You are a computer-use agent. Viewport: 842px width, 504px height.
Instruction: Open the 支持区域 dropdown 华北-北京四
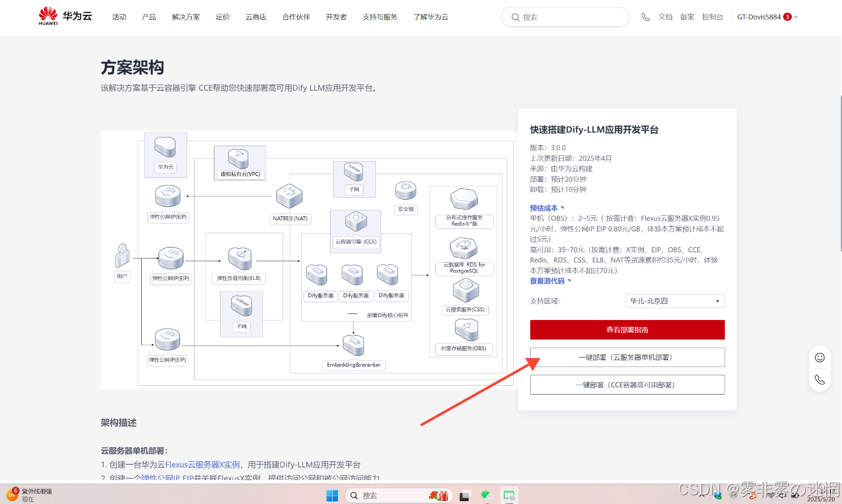[675, 301]
